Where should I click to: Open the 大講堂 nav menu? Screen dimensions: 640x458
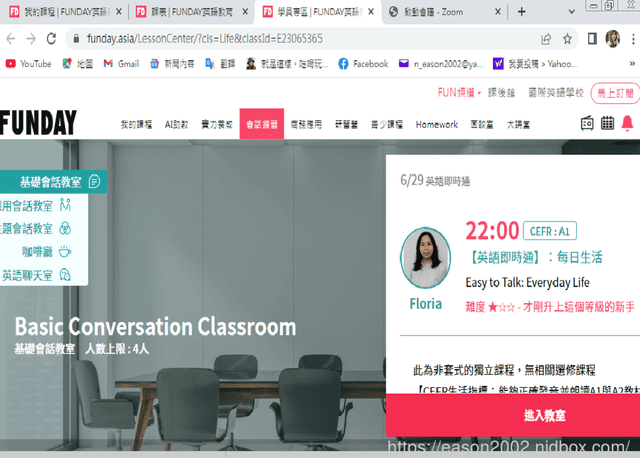click(518, 125)
